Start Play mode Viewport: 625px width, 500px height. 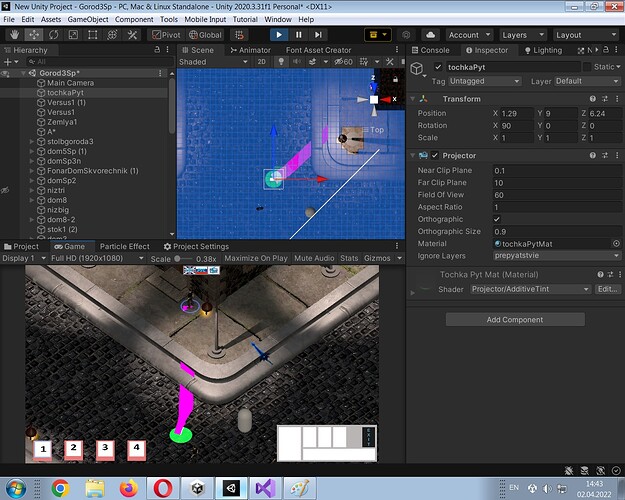click(x=279, y=35)
